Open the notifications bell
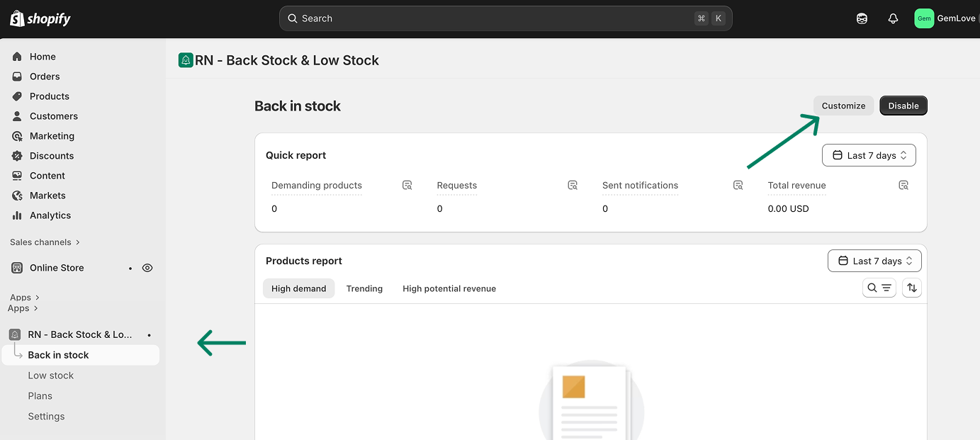Image resolution: width=980 pixels, height=440 pixels. (x=893, y=18)
